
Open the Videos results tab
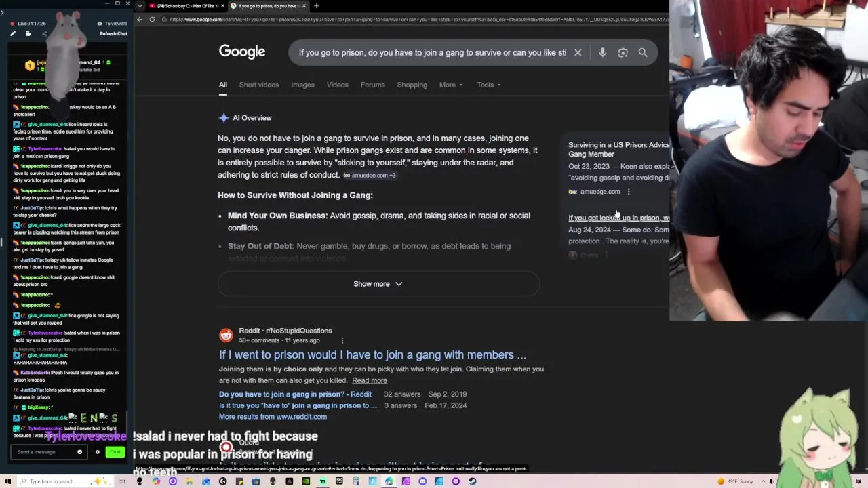337,85
